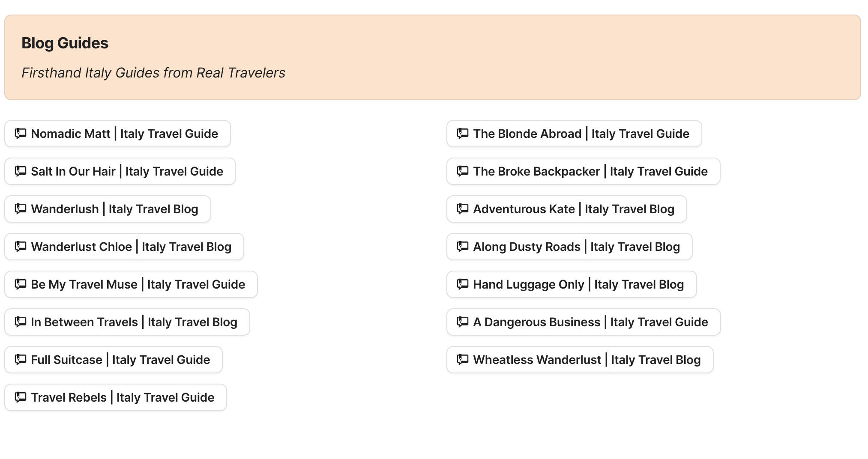Viewport: 868px width, 459px height.
Task: Select the comment icon on Salt In Our Hair
Action: pyautogui.click(x=20, y=171)
